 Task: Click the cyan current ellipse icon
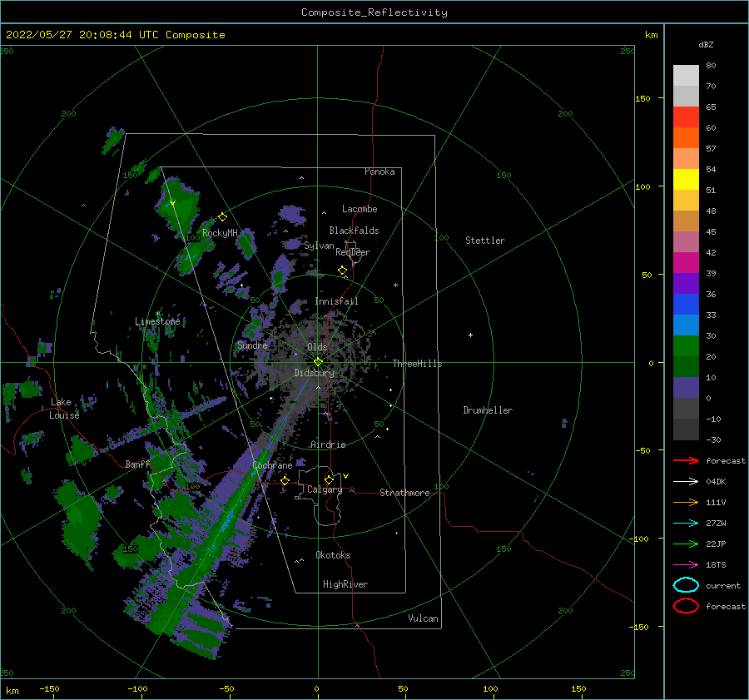tap(686, 585)
